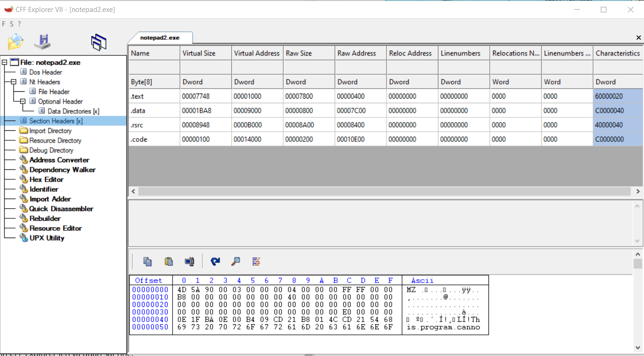Collapse the Nt Headers tree node

click(13, 82)
